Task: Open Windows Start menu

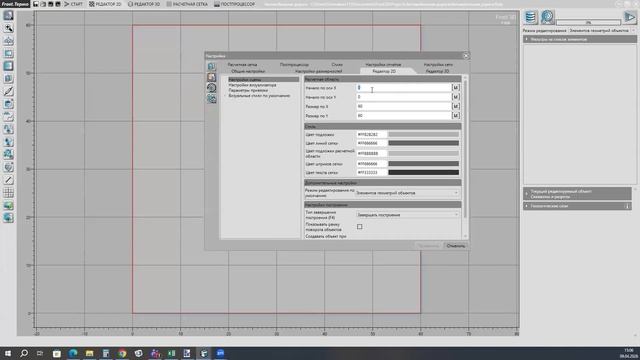Action: 8,353
